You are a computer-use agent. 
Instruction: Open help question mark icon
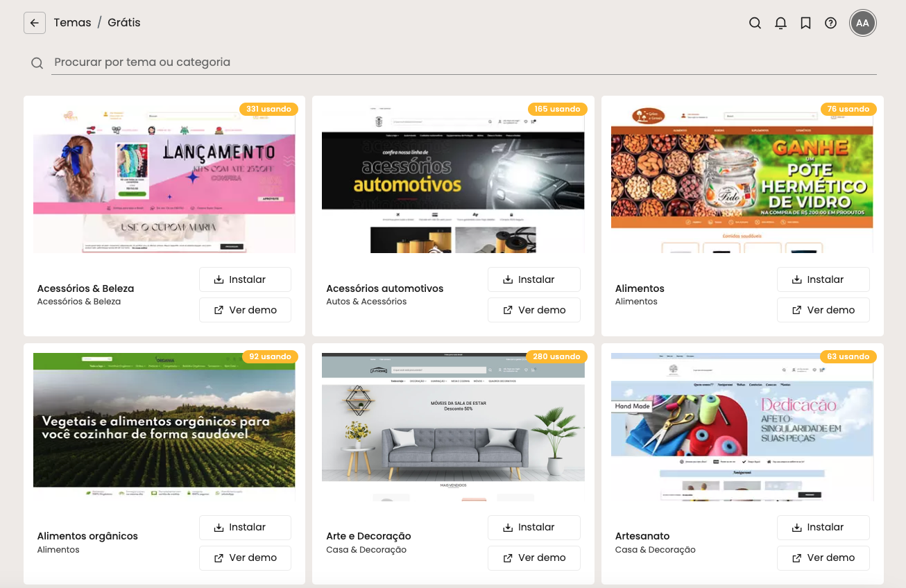tap(830, 23)
